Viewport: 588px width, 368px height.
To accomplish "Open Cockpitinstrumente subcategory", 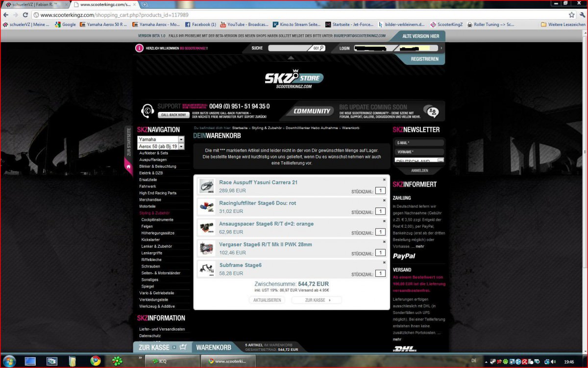I will (x=157, y=220).
